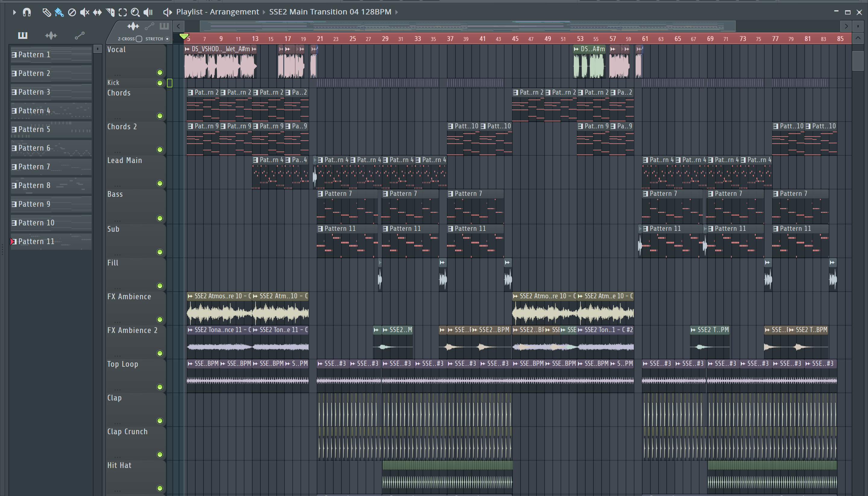Click the horizontal overview scrollbar thumb

[467, 26]
